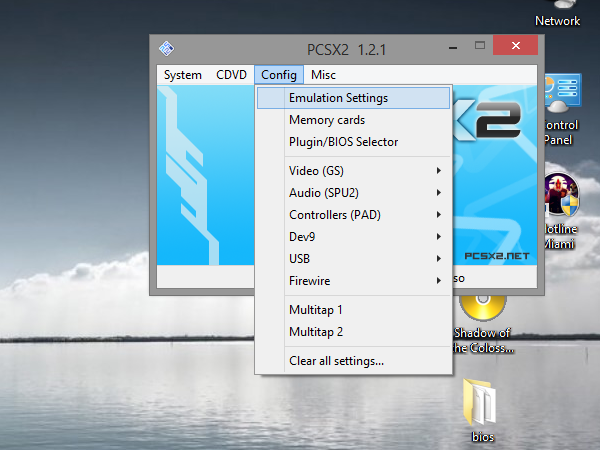Expand the Firewire submenu
This screenshot has height=450, width=600.
353,281
